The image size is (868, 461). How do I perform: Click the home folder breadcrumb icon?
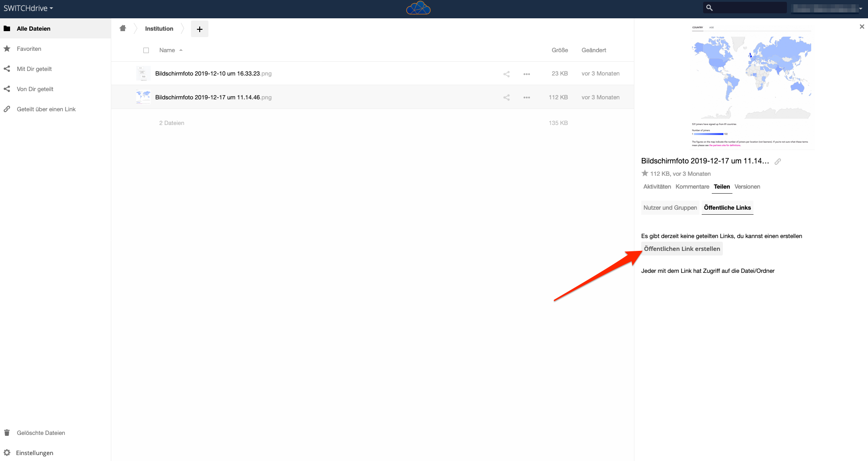(x=123, y=28)
